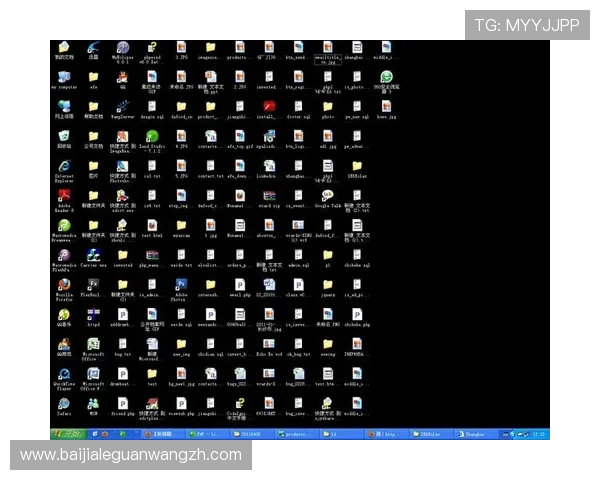Click the system tray clock
The width and height of the screenshot is (600, 480).
[541, 434]
